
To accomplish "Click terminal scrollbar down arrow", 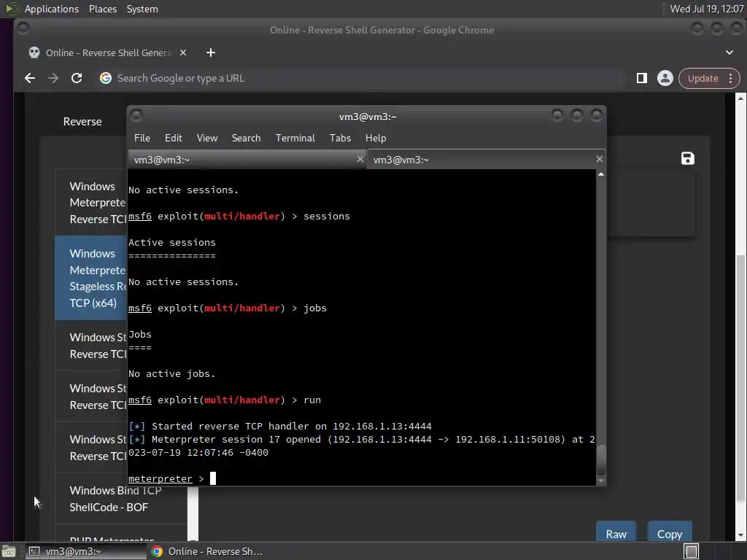I will click(x=601, y=481).
